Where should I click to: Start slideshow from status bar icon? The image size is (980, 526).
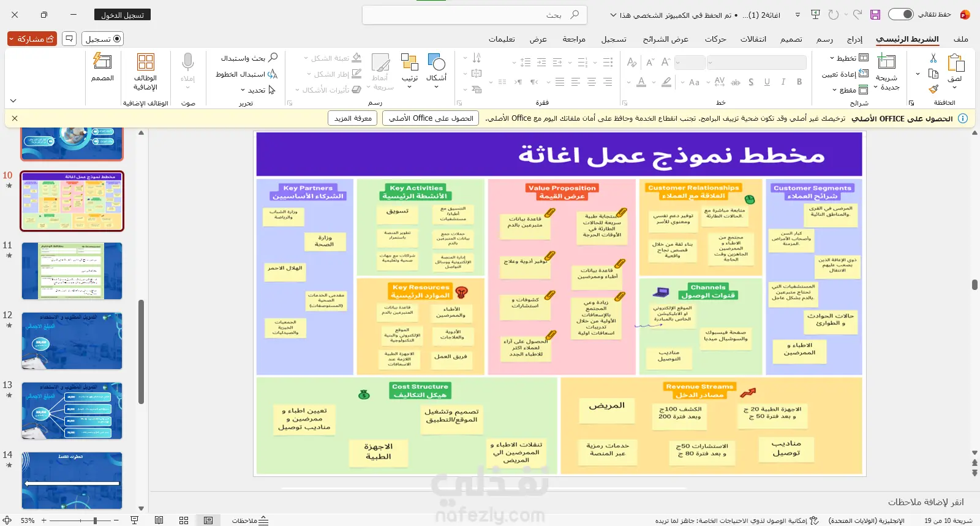tap(135, 520)
